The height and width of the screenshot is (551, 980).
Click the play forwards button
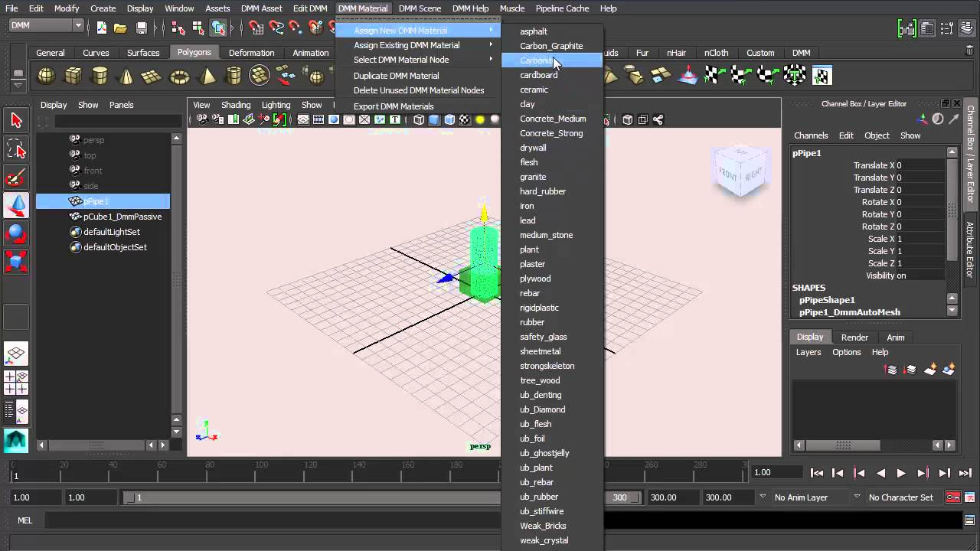(901, 473)
